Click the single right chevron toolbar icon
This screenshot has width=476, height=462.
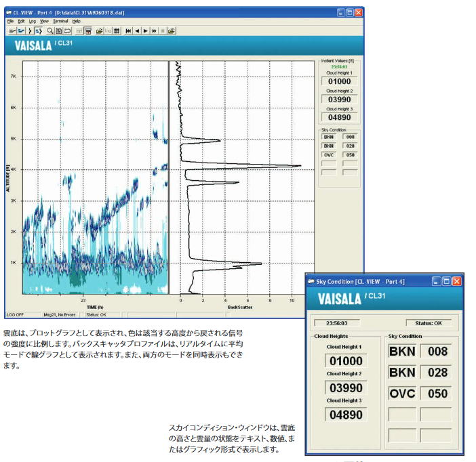point(30,31)
